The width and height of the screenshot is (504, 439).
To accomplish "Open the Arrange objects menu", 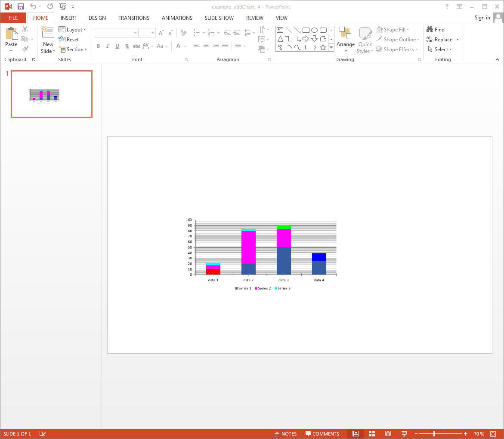I will point(345,40).
